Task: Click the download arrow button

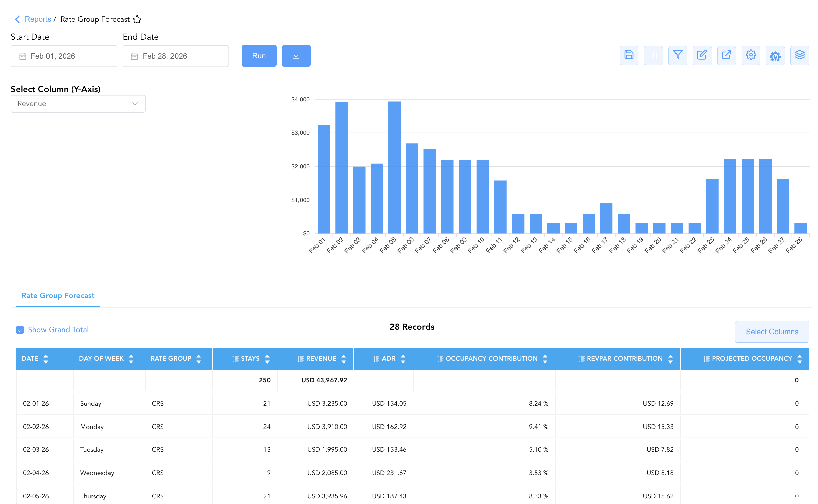Action: point(296,56)
